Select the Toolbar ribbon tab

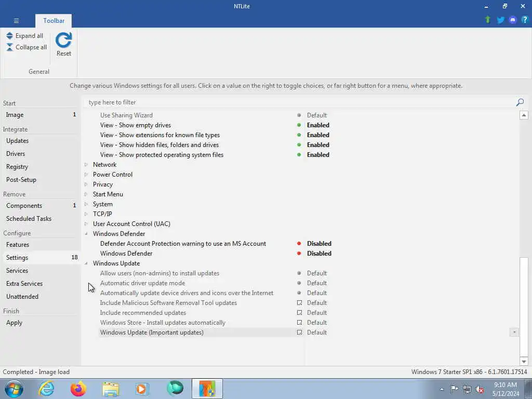[x=54, y=21]
